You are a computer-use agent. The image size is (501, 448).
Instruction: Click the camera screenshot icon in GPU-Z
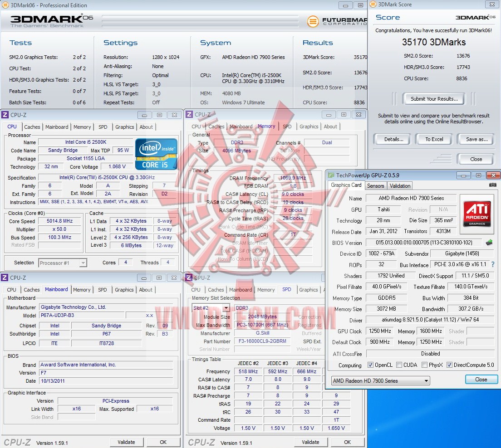pyautogui.click(x=493, y=185)
